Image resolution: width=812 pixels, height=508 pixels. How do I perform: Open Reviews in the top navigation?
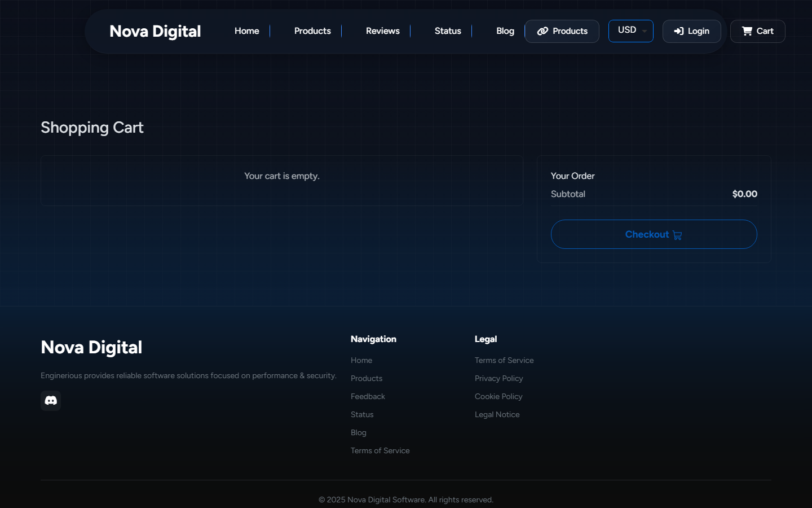pos(383,31)
